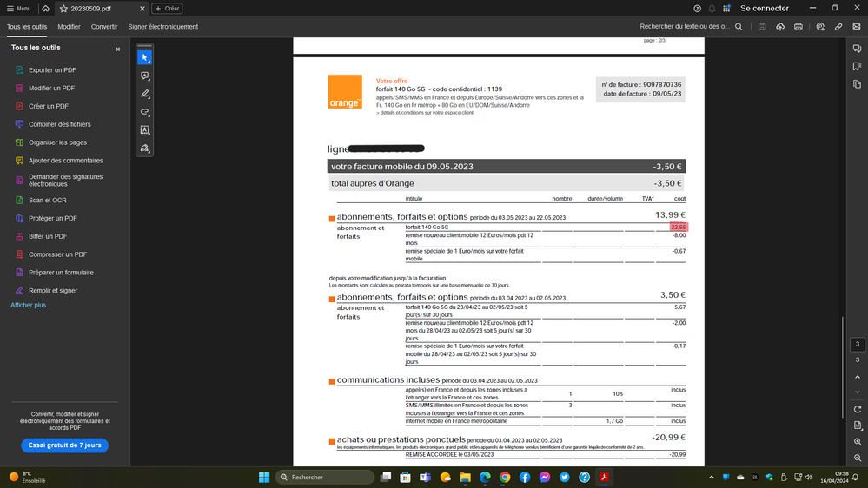Print the document with the printer icon
This screenshot has width=868, height=488.
[798, 27]
